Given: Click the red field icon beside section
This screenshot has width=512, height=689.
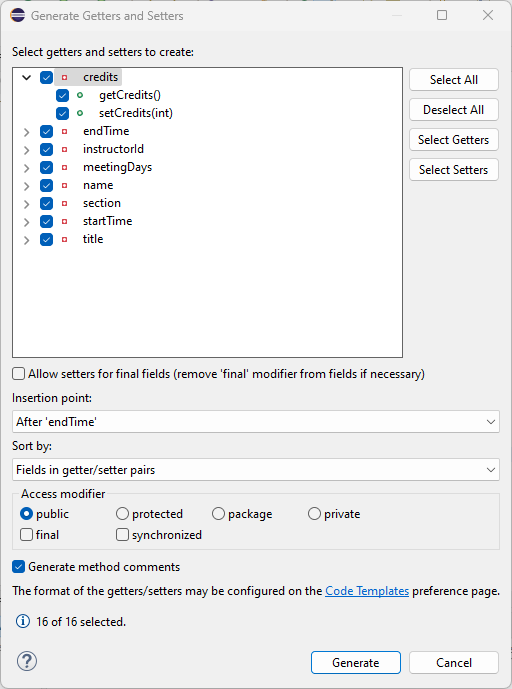Looking at the screenshot, I should [x=65, y=203].
